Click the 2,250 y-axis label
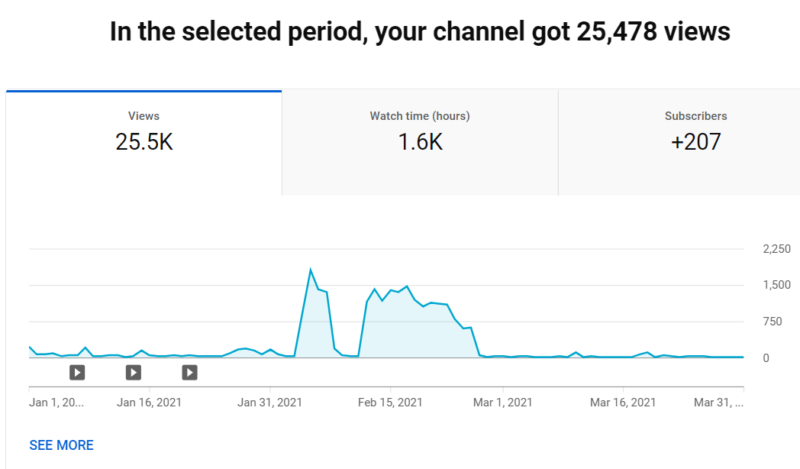Image resolution: width=800 pixels, height=469 pixels. coord(776,249)
